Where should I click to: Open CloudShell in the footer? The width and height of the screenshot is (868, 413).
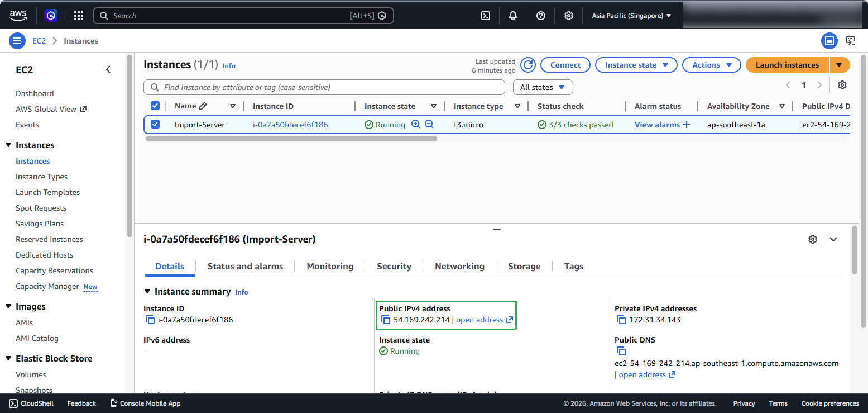pyautogui.click(x=32, y=403)
